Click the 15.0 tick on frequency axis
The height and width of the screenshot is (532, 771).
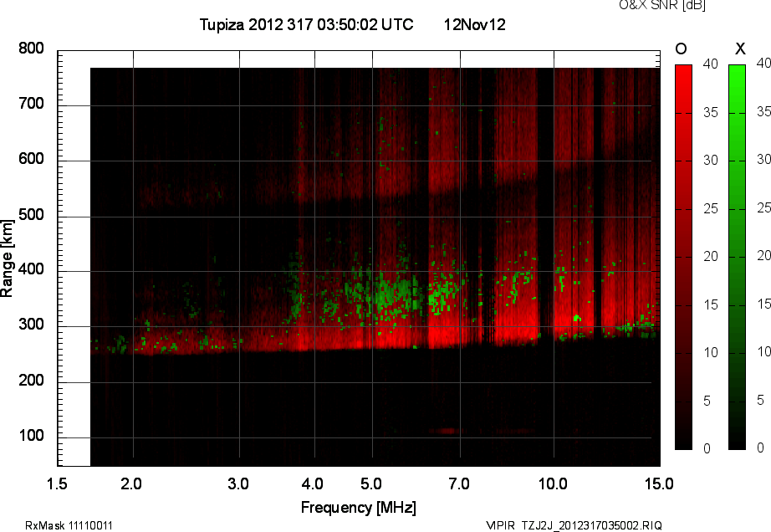coord(659,483)
